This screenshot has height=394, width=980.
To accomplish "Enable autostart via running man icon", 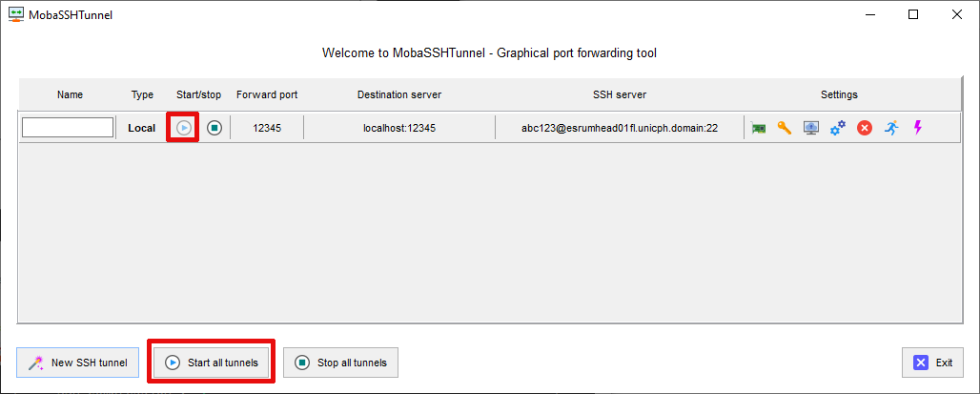I will 892,128.
